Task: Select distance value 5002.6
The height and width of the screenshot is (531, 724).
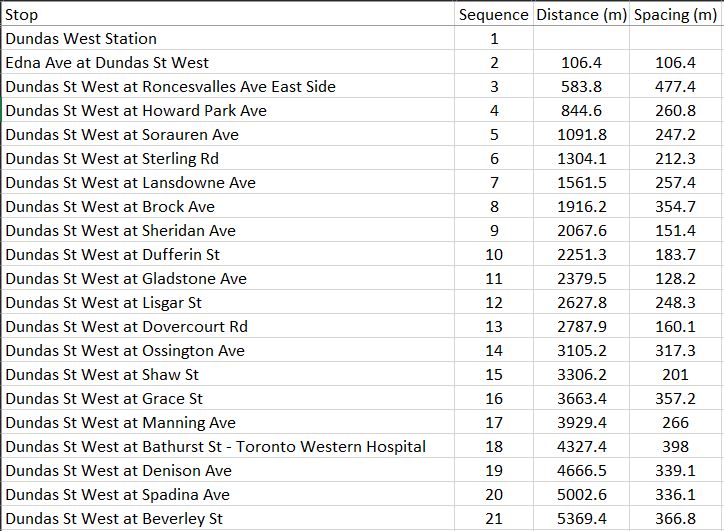Action: pyautogui.click(x=581, y=495)
